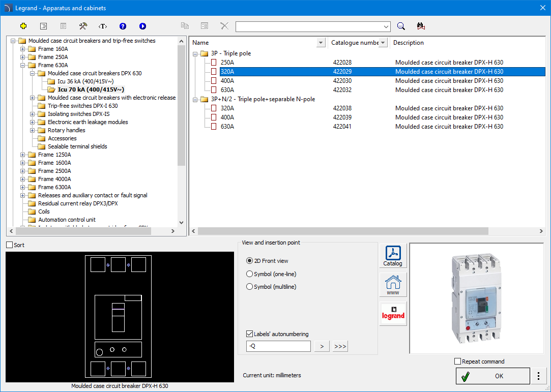Open the Catalogue number column filter dropdown
The height and width of the screenshot is (392, 551).
[383, 43]
